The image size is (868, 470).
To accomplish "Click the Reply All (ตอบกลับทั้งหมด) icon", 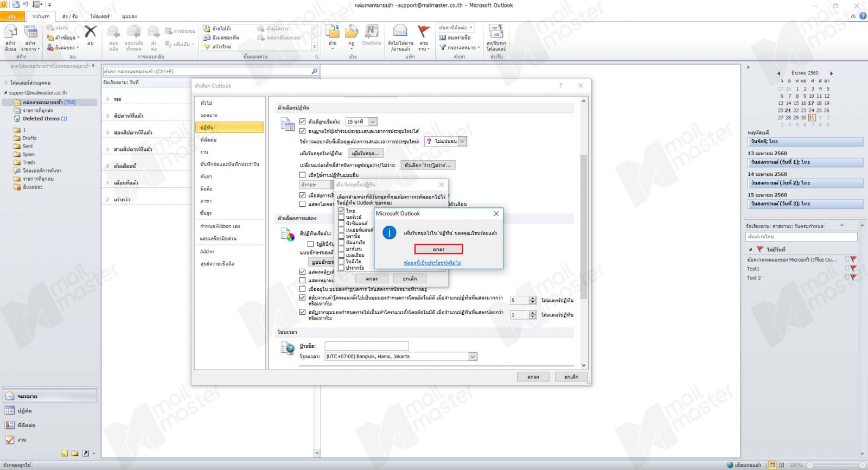I will [133, 32].
